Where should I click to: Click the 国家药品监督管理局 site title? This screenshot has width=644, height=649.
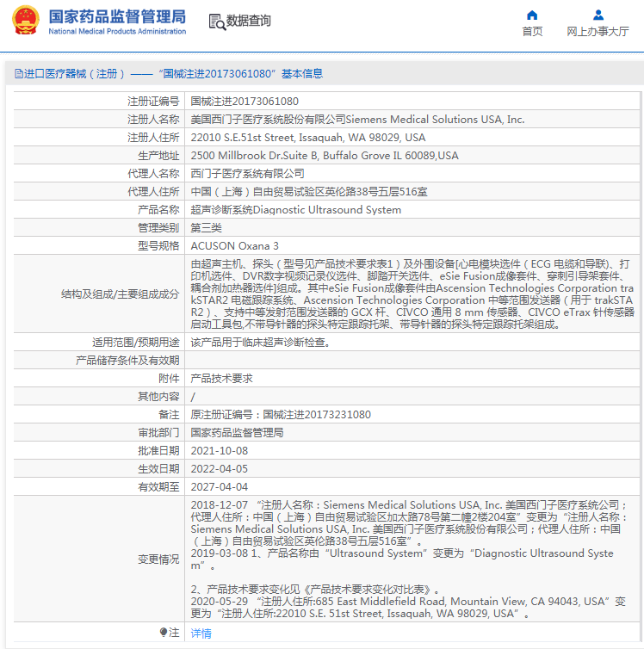117,15
